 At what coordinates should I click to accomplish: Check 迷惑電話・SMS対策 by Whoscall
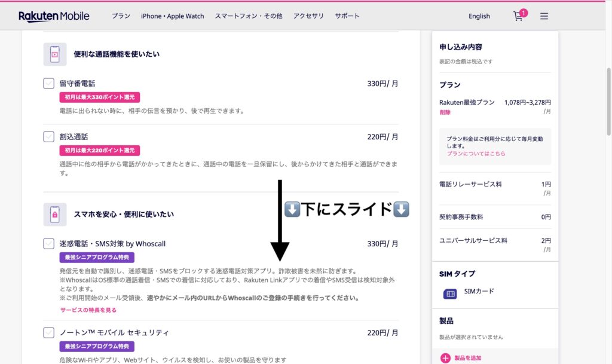[49, 243]
